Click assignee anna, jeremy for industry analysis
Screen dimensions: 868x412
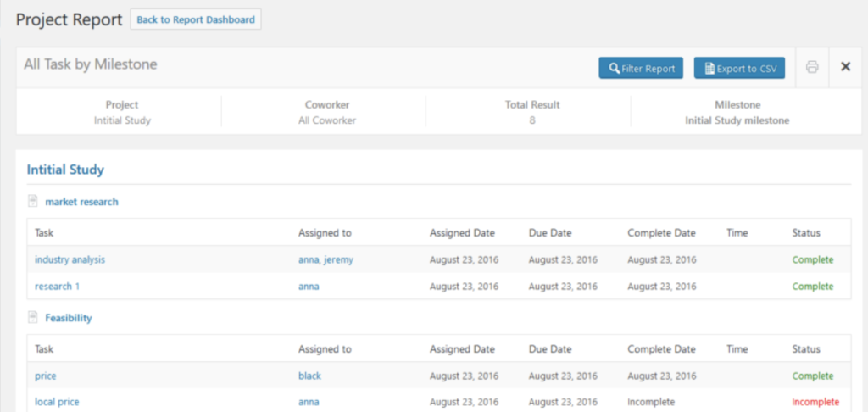click(x=325, y=259)
